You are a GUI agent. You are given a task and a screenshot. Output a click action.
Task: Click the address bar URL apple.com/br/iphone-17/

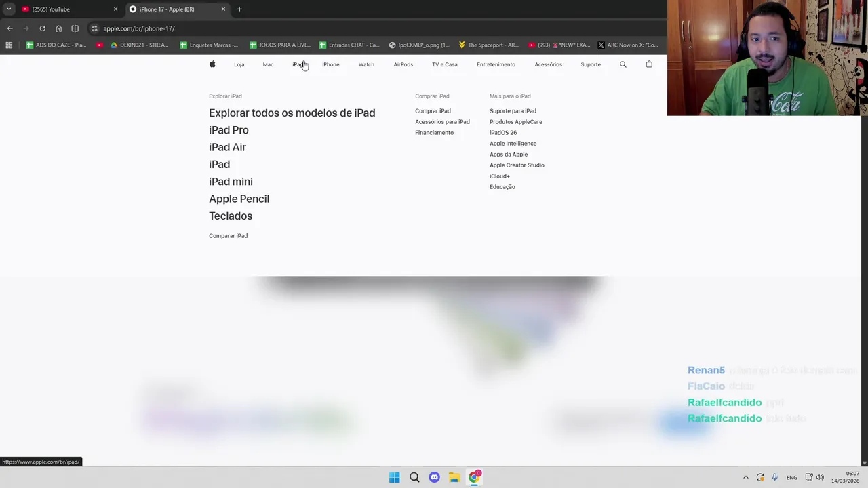[x=139, y=28]
